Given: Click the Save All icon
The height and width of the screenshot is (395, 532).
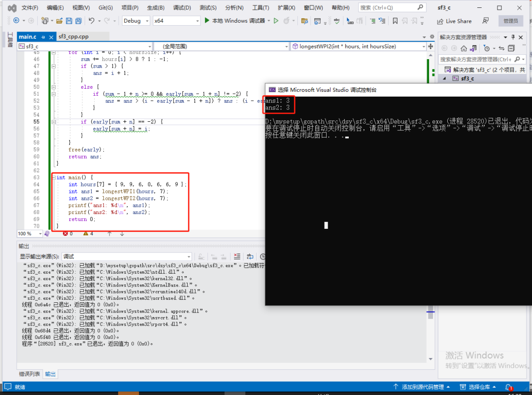Looking at the screenshot, I should [x=78, y=21].
